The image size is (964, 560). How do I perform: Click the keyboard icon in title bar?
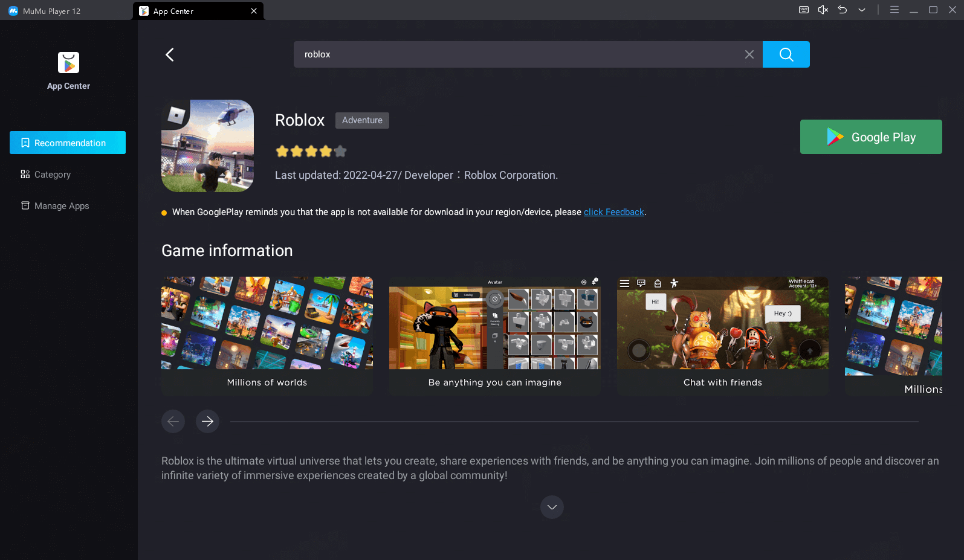803,10
